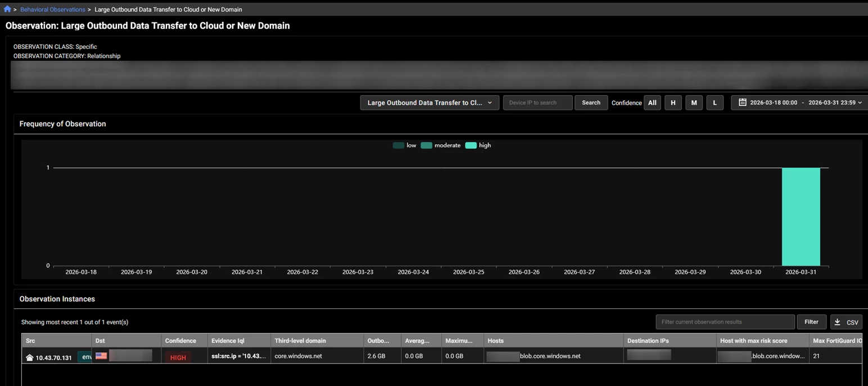Download results with CSV button
The image size is (868, 386).
pyautogui.click(x=846, y=322)
